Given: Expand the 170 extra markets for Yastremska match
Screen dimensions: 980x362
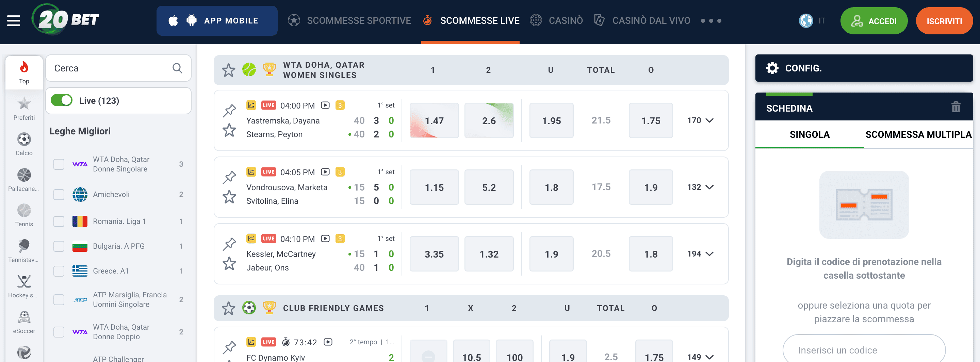Looking at the screenshot, I should coord(701,120).
